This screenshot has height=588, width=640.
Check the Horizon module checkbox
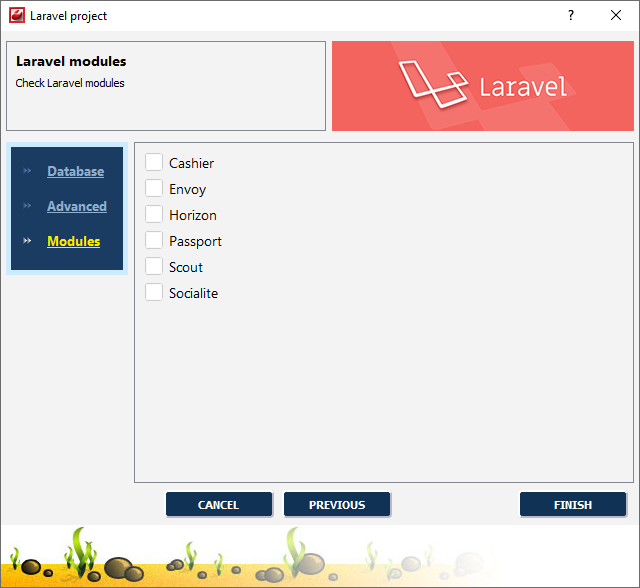coord(154,215)
